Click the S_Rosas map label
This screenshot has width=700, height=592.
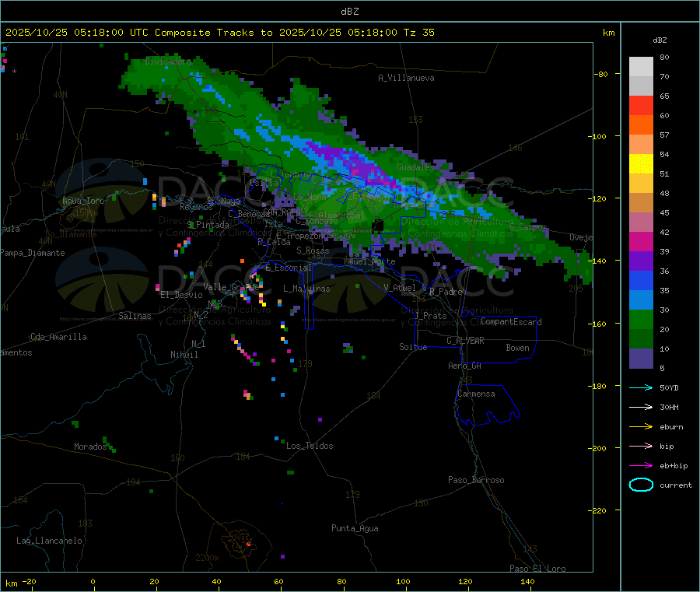313,251
